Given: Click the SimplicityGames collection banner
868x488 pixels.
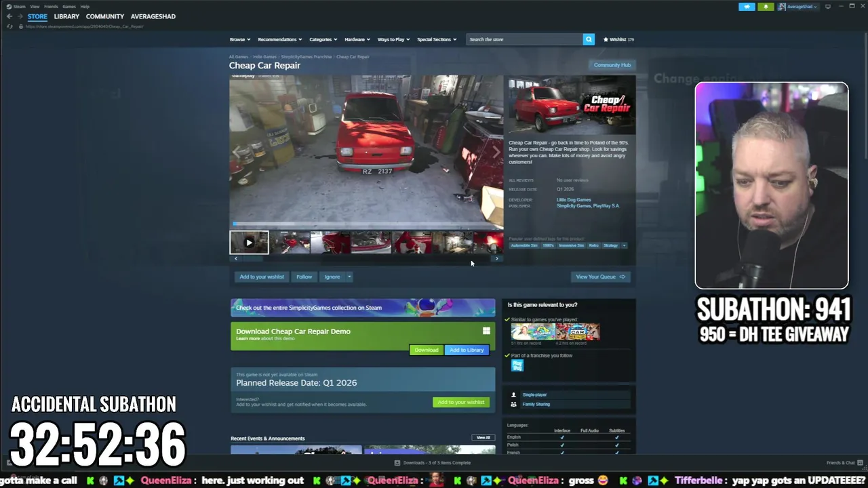Looking at the screenshot, I should (363, 308).
